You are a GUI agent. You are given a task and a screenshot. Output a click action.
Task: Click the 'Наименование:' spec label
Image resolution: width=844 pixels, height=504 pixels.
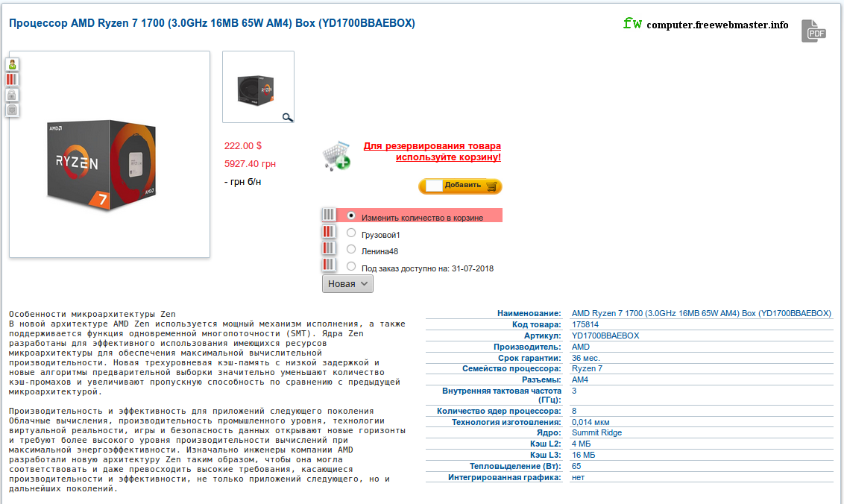529,313
